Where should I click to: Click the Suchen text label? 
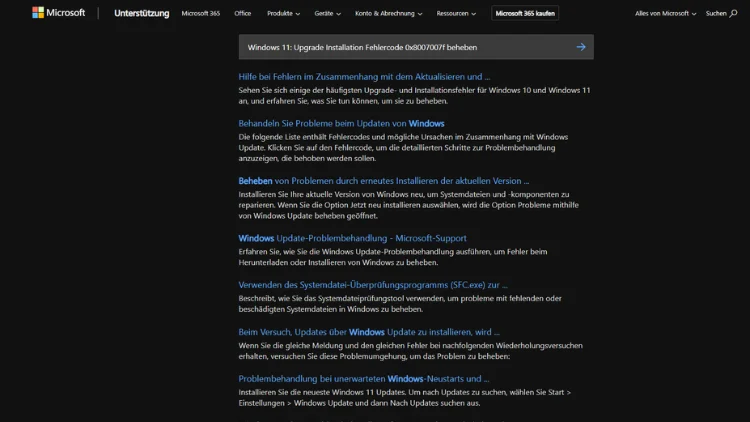click(x=716, y=13)
